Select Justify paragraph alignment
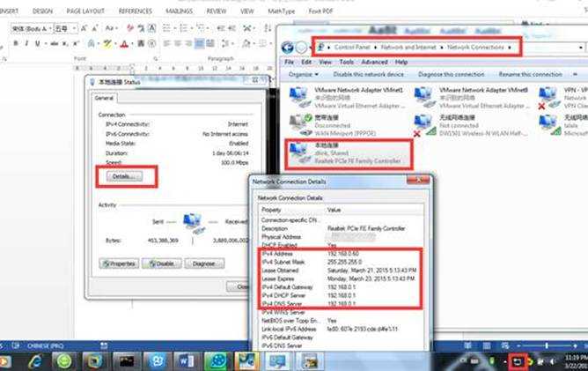Viewport: 588px width, 371px height. 199,43
